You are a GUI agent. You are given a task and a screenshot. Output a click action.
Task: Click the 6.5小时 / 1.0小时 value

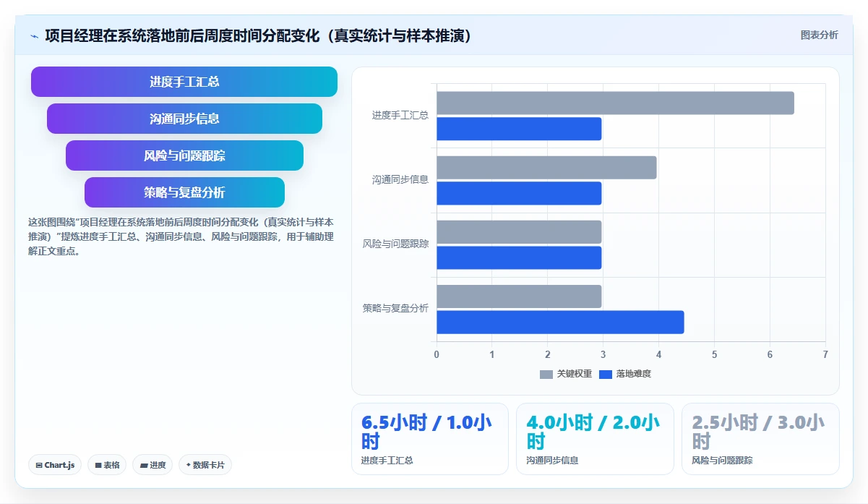click(x=426, y=432)
